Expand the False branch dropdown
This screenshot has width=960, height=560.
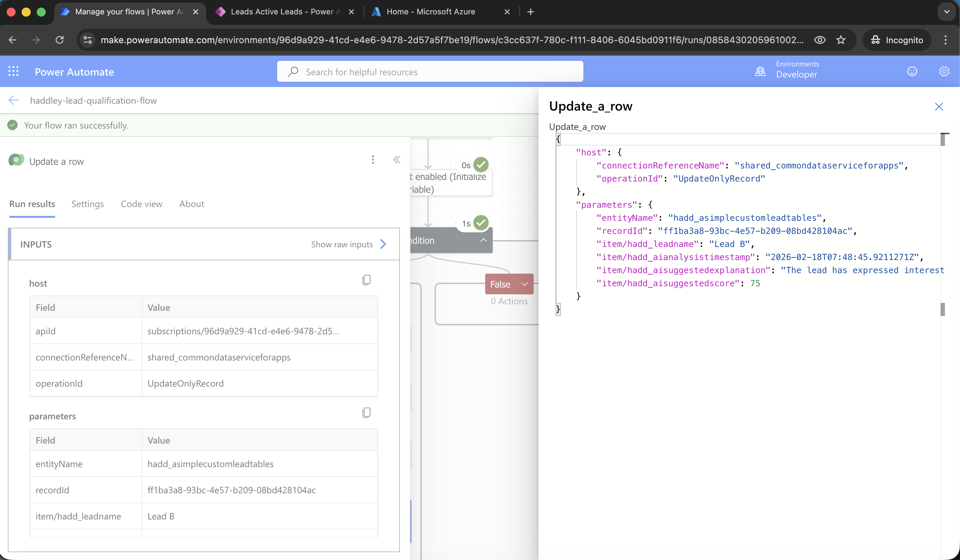tap(524, 284)
